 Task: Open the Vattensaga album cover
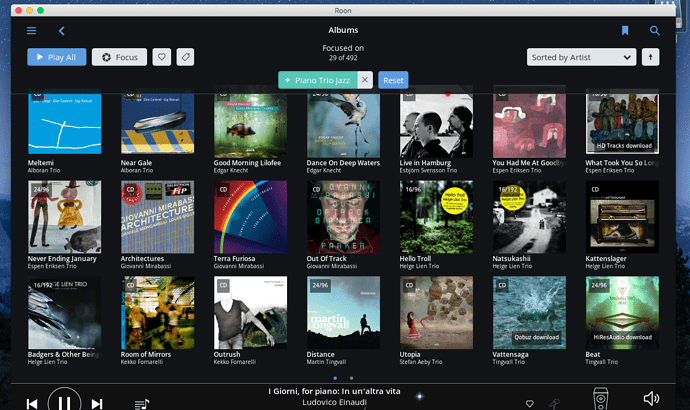[x=529, y=313]
